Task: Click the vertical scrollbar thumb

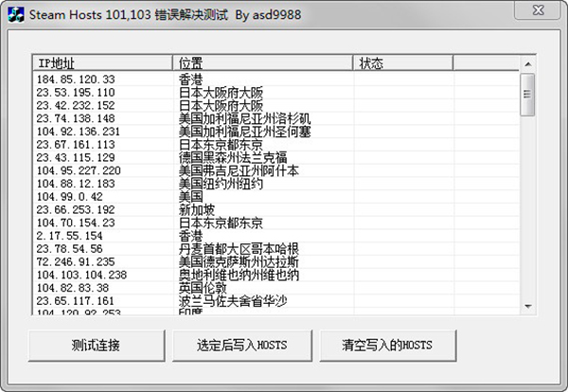Action: click(527, 95)
